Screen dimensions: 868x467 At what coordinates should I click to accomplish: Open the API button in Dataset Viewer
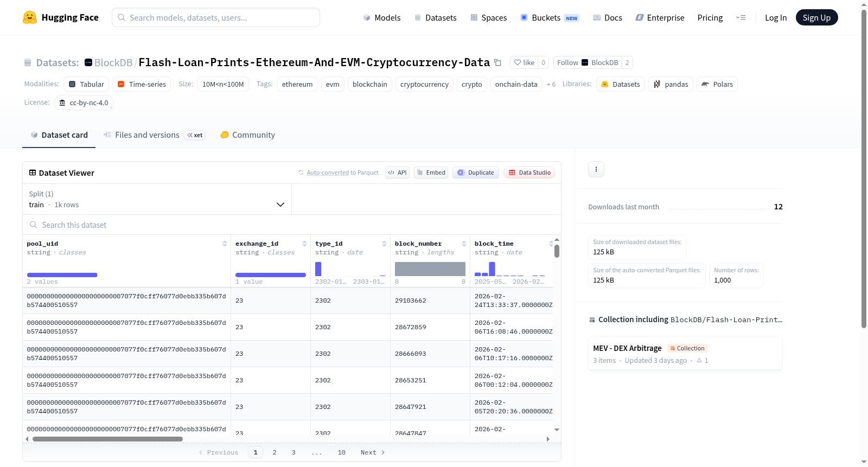[397, 172]
